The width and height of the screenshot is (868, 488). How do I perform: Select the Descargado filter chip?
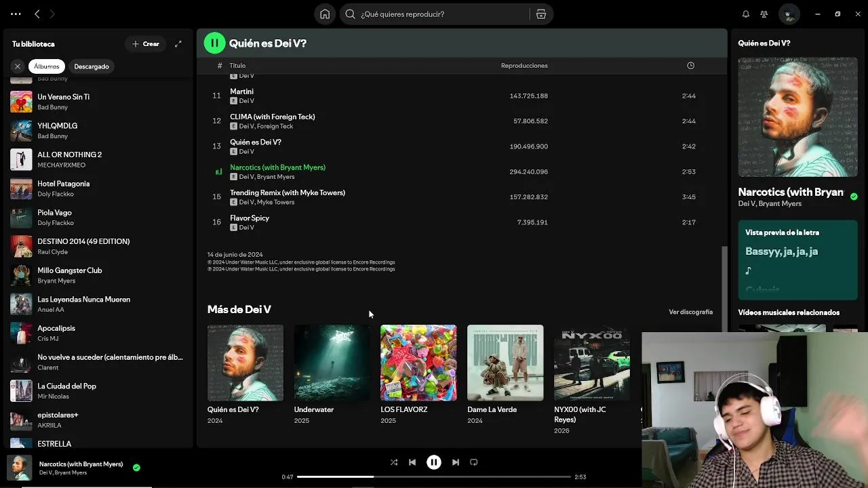pos(92,66)
